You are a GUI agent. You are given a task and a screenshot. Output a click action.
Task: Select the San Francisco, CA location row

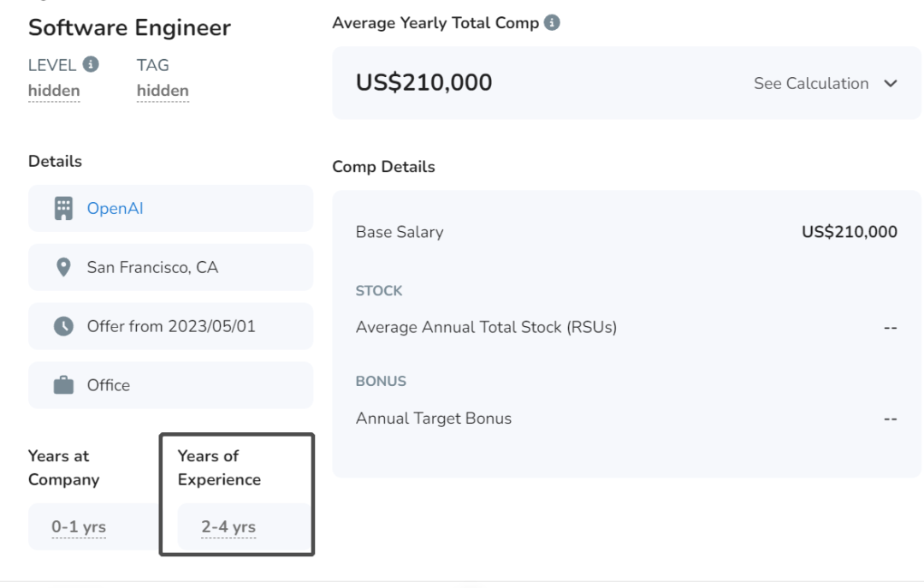tap(171, 267)
